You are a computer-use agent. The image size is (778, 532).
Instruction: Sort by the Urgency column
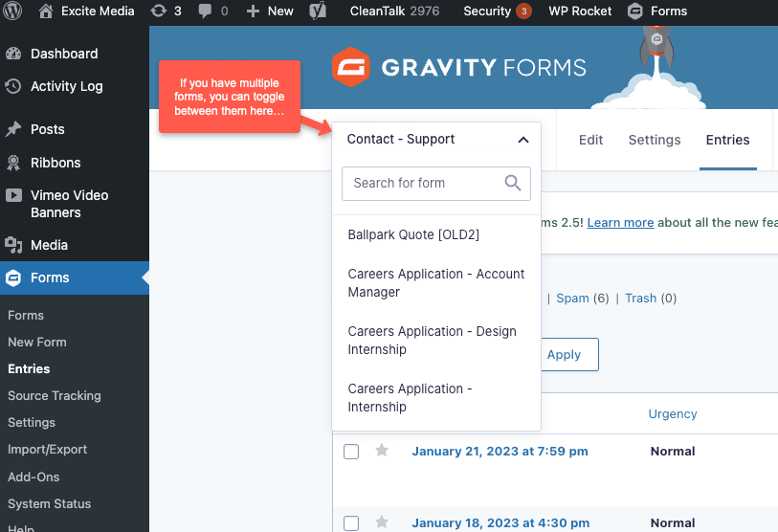pyautogui.click(x=673, y=414)
